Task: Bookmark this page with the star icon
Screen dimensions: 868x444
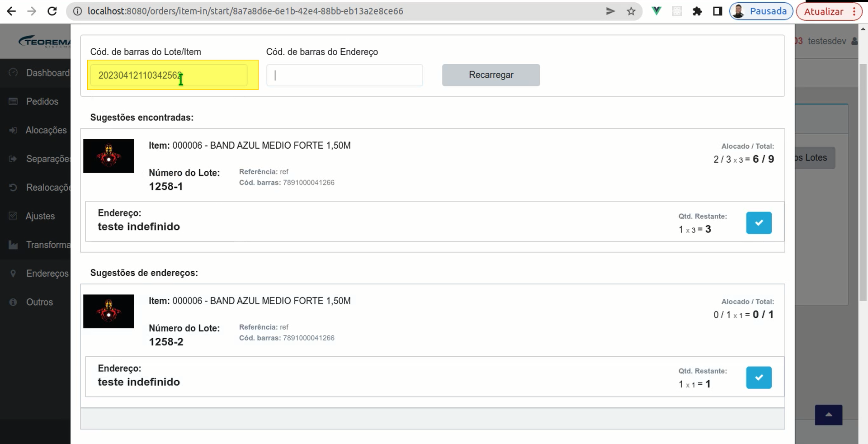Action: (x=631, y=11)
